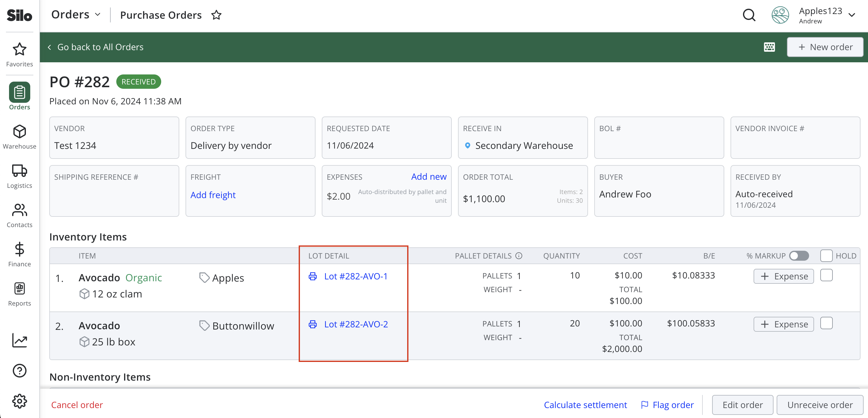Open Warehouse in sidebar
Image resolution: width=868 pixels, height=418 pixels.
coord(20,137)
